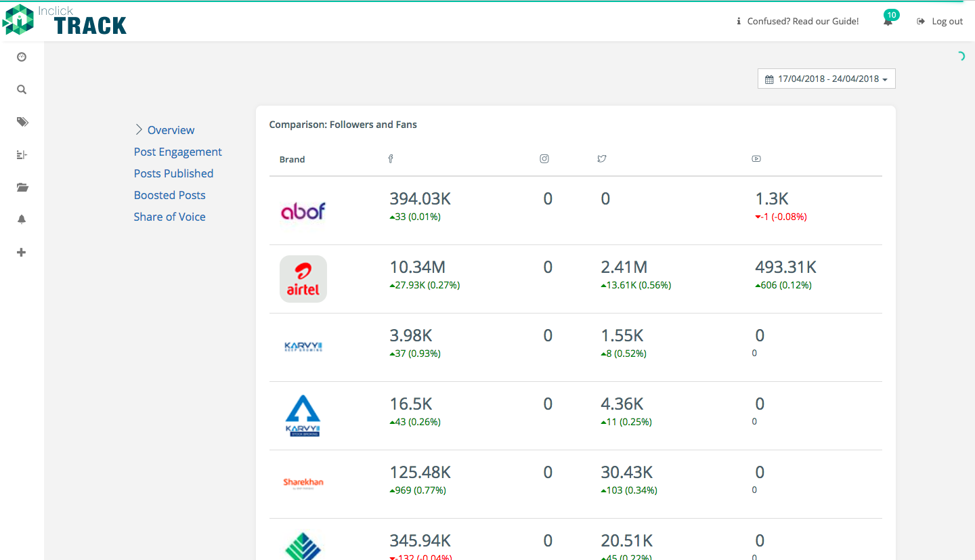Viewport: 975px width, 560px height.
Task: Click the Brand column header
Action: 292,160
